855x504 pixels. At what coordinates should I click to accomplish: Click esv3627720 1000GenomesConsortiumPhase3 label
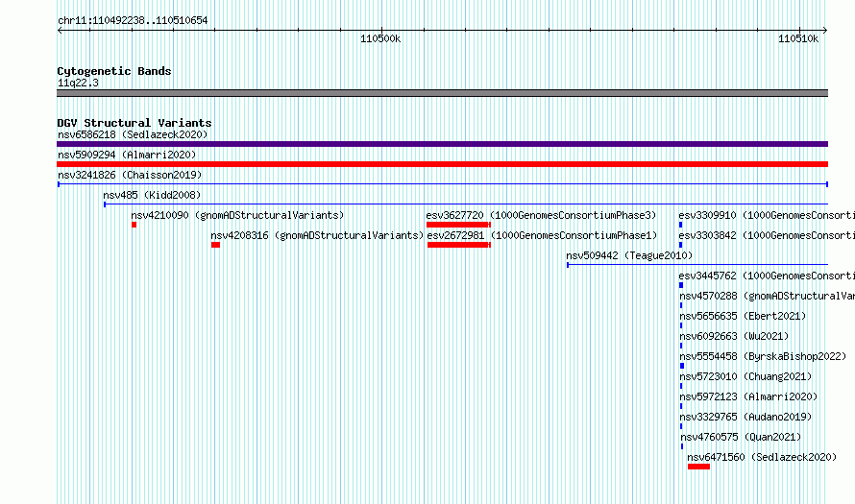[542, 215]
